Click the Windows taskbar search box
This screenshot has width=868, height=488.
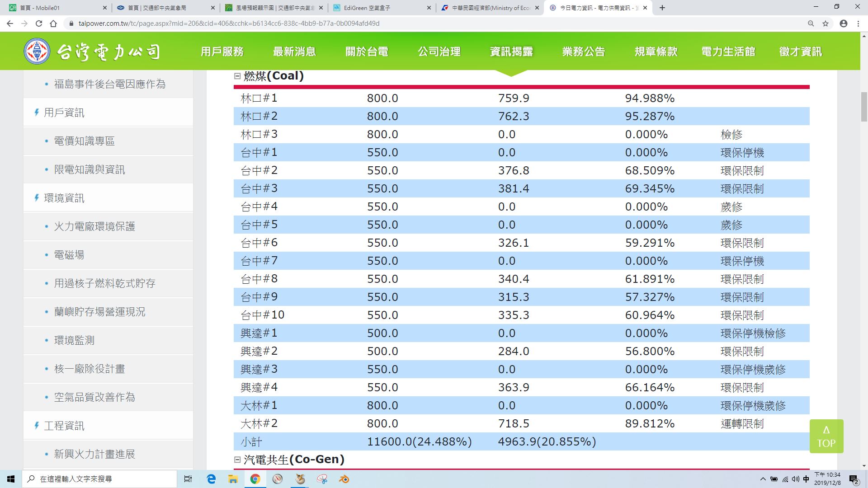coord(99,479)
